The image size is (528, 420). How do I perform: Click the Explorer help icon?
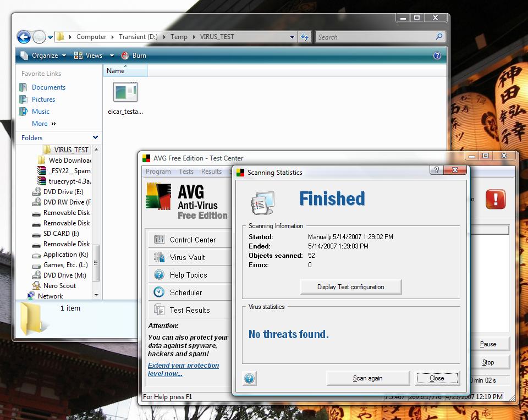pos(437,56)
